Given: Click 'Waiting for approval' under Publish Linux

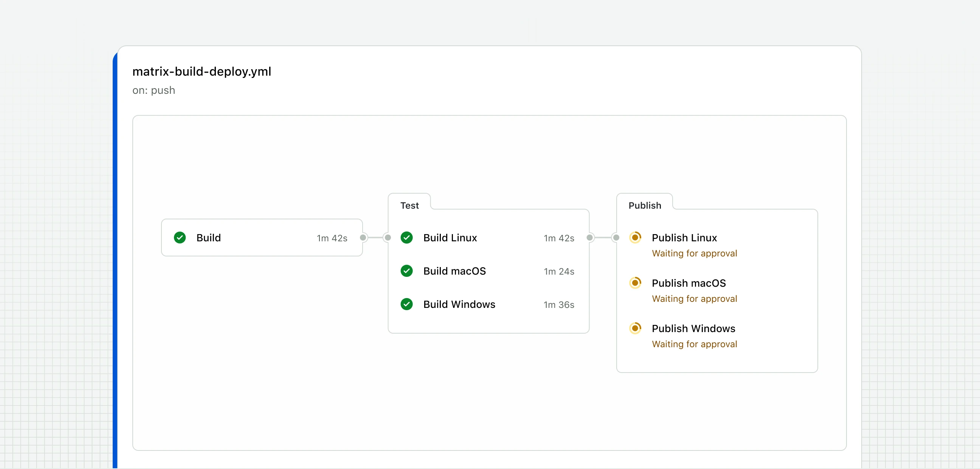Looking at the screenshot, I should 694,253.
